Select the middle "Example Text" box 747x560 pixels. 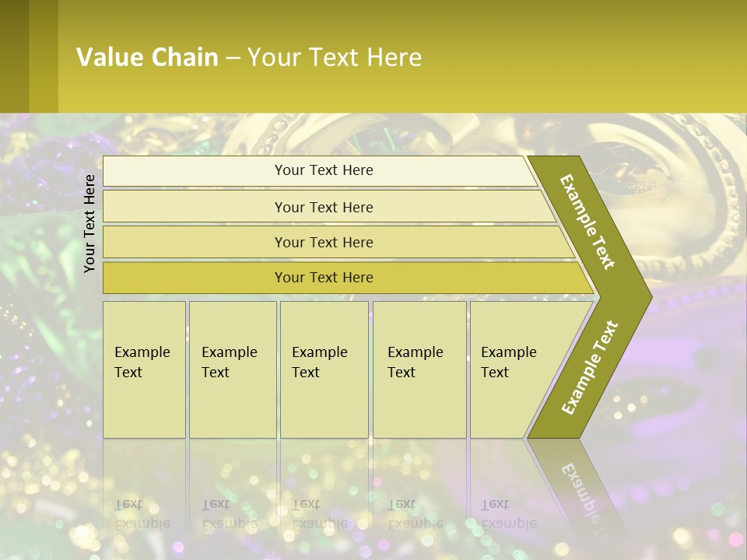pyautogui.click(x=324, y=369)
